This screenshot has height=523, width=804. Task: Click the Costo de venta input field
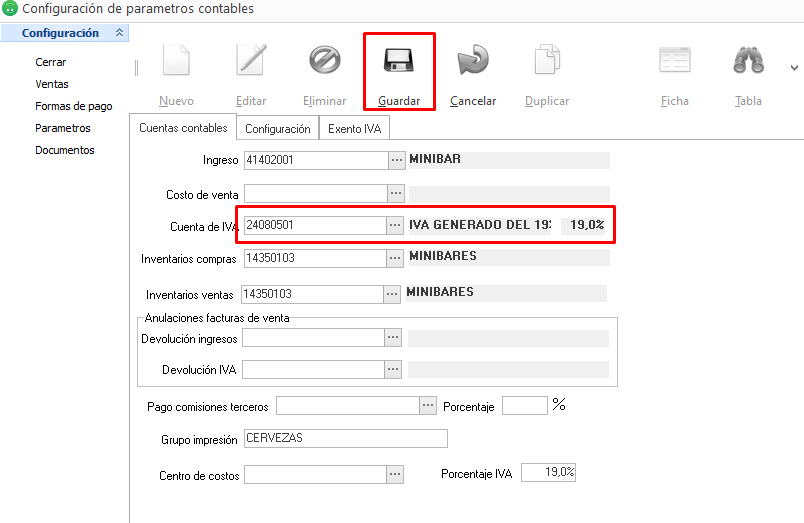click(315, 194)
